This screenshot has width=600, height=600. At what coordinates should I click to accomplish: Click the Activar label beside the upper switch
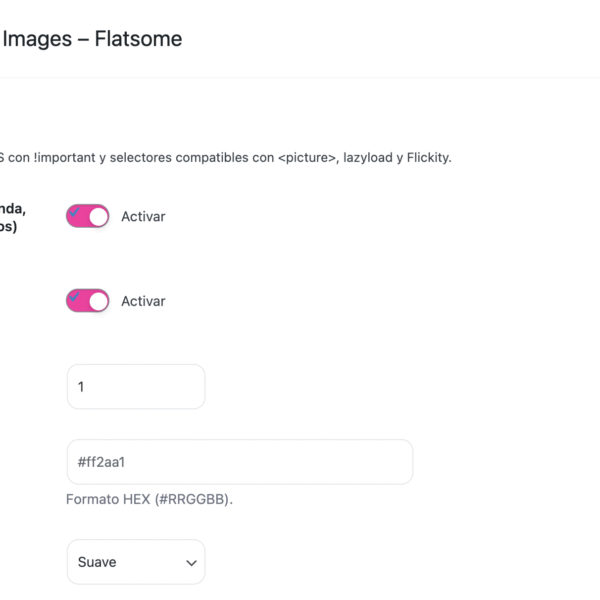point(143,217)
